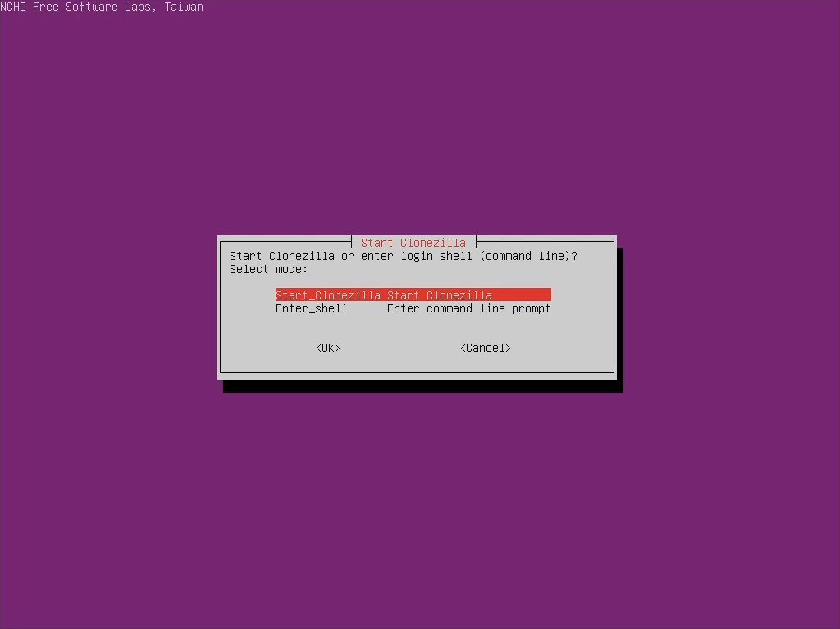Viewport: 840px width, 629px height.
Task: Click the highlighted 'Start Clonezilla' description text
Action: tap(440, 295)
